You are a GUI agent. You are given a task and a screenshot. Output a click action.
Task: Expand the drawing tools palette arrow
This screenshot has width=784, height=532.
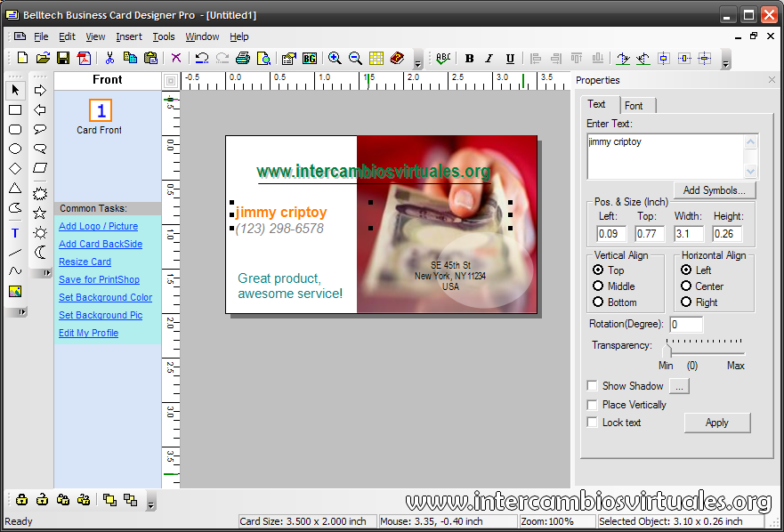[x=22, y=312]
